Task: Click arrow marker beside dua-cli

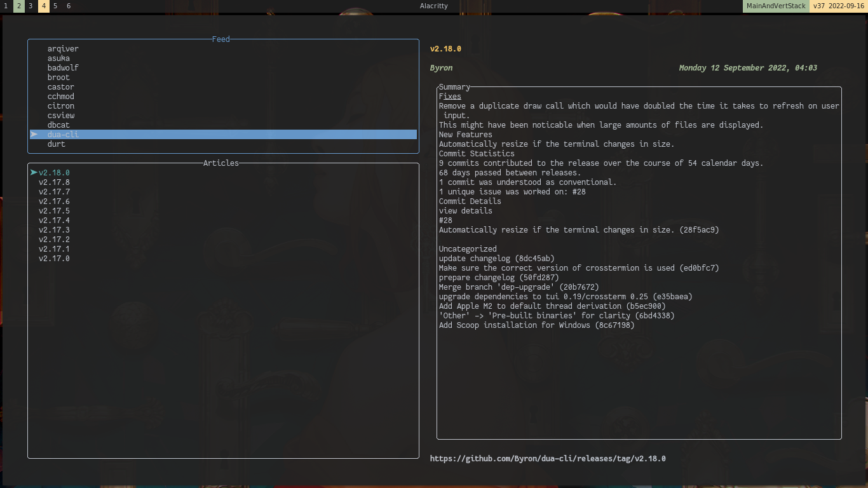Action: (34, 135)
